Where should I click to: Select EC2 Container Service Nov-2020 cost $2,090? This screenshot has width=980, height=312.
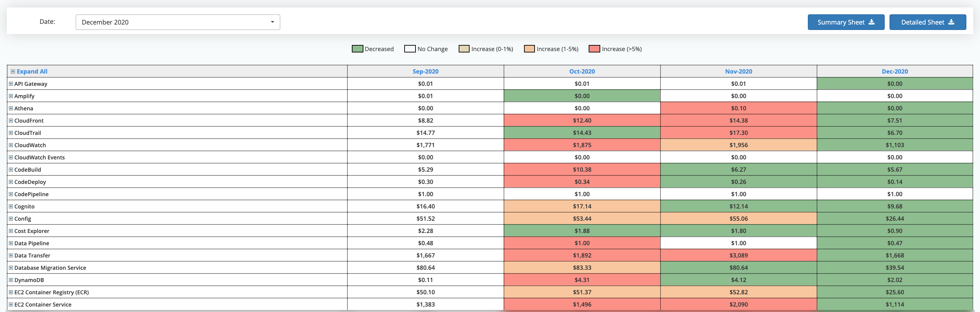click(738, 305)
